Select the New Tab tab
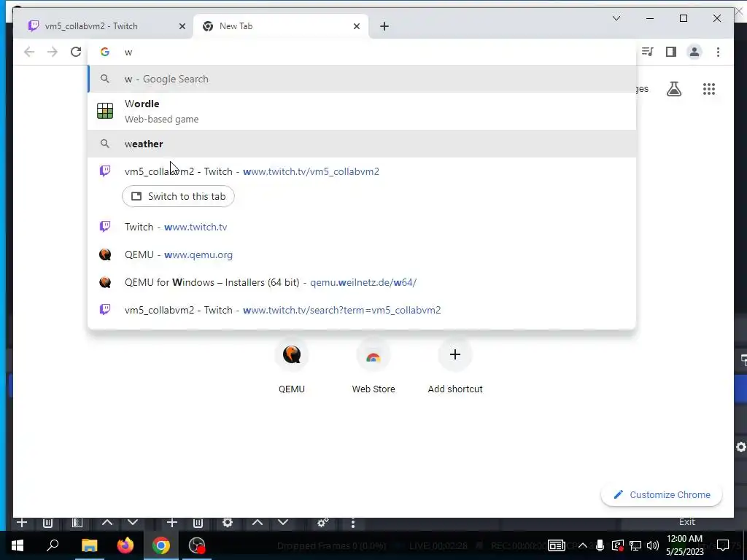 point(281,26)
